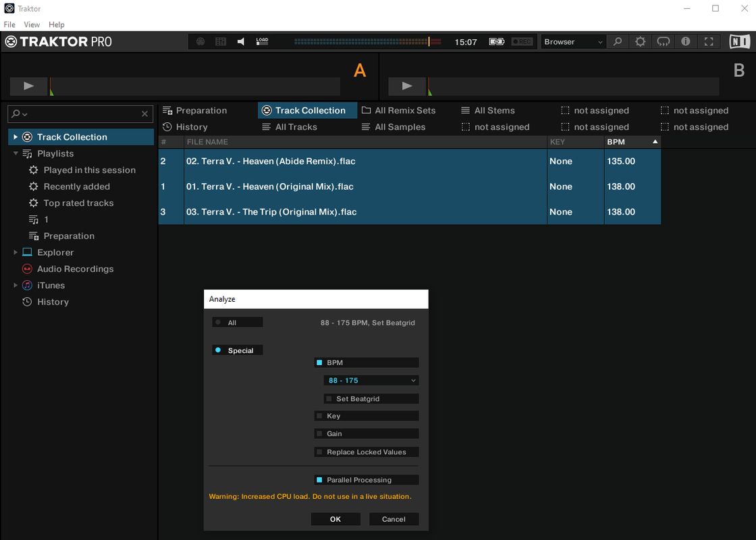
Task: Expand Track Collection tree node arrow
Action: click(x=16, y=137)
